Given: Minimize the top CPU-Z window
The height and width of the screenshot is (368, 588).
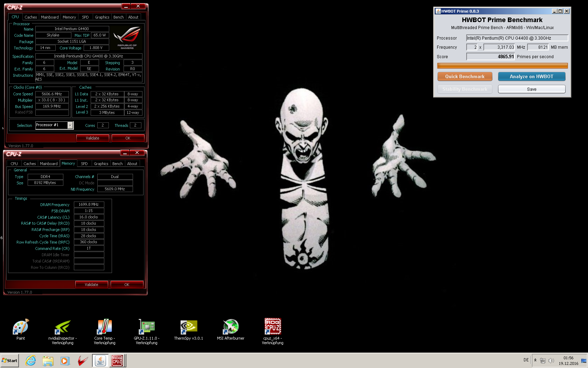Looking at the screenshot, I should tap(126, 6).
